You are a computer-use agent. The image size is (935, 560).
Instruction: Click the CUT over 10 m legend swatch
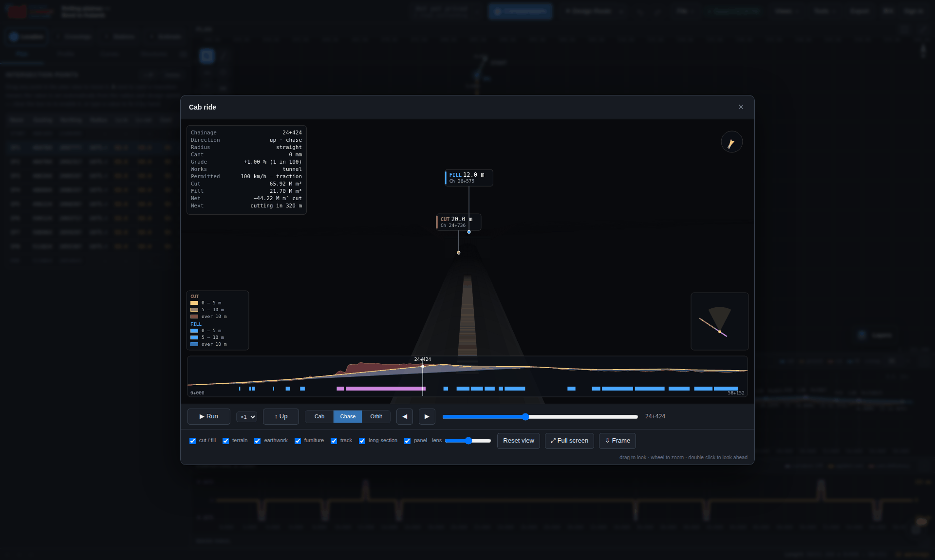[x=194, y=317]
